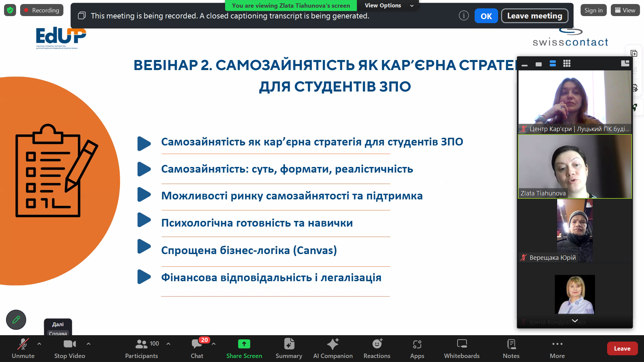Screen dimensions: 644x362
Task: Click the meeting info circle icon
Action: tap(464, 16)
